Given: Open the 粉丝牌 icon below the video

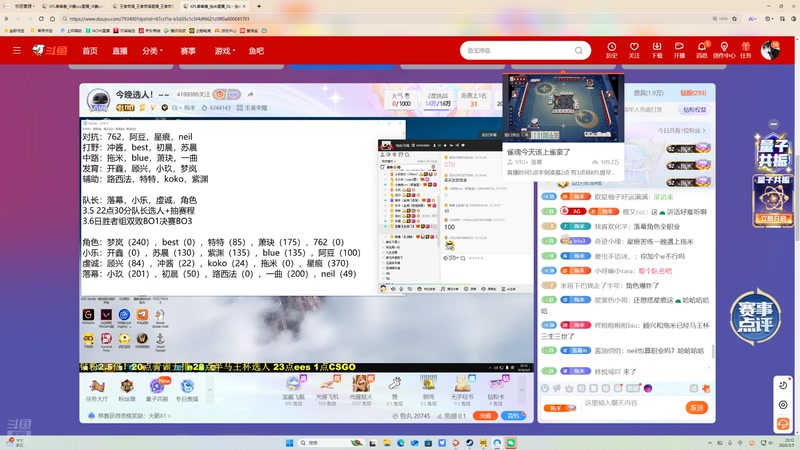Looking at the screenshot, I should click(127, 390).
